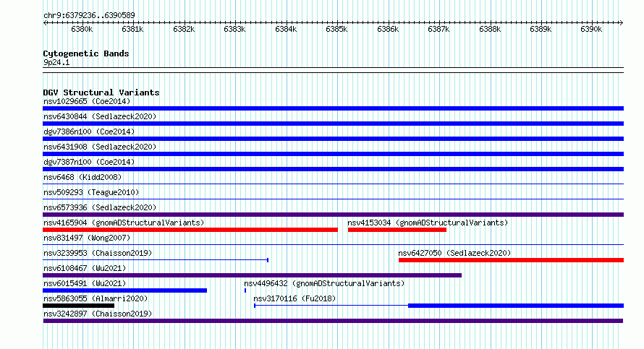Image resolution: width=644 pixels, height=349 pixels.
Task: Open the nsv6573936 (Sedlazeck2020) variant label
Action: point(100,207)
